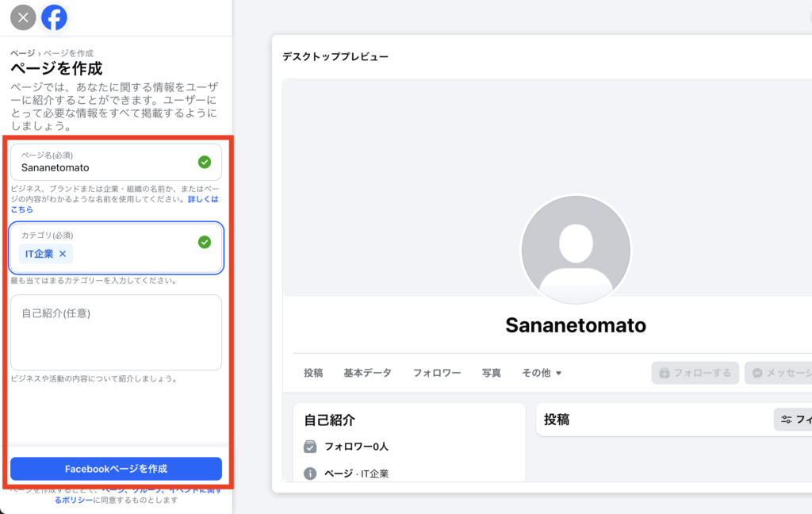Open the Facebook home logo

click(55, 17)
